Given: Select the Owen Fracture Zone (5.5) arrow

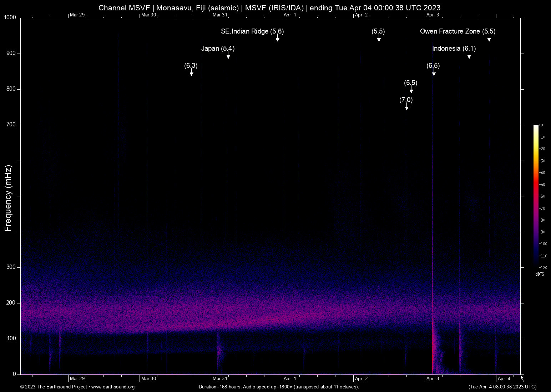Looking at the screenshot, I should coord(489,39).
